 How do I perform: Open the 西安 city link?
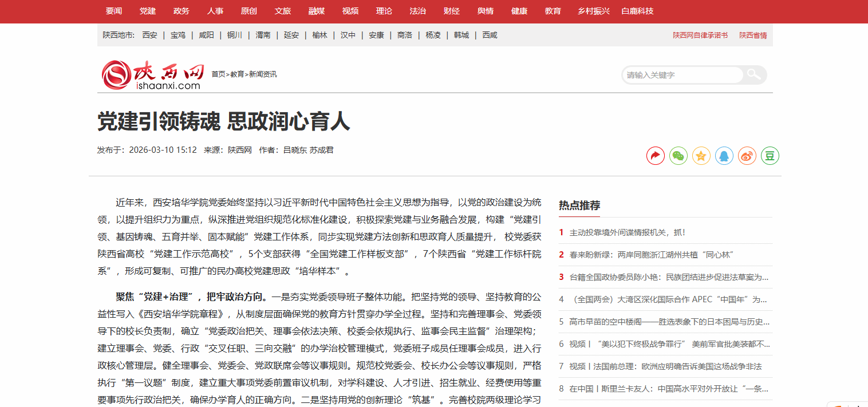[150, 35]
